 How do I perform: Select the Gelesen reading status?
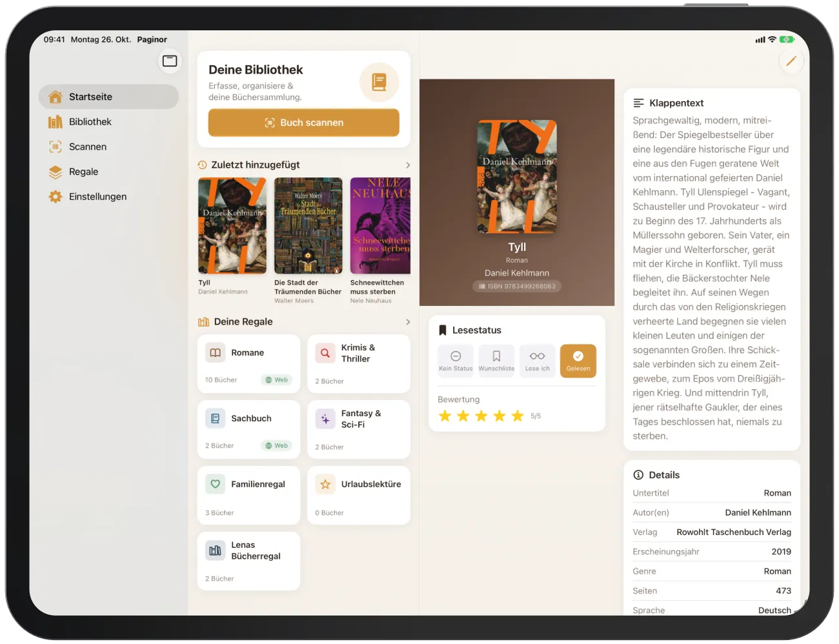click(x=578, y=361)
